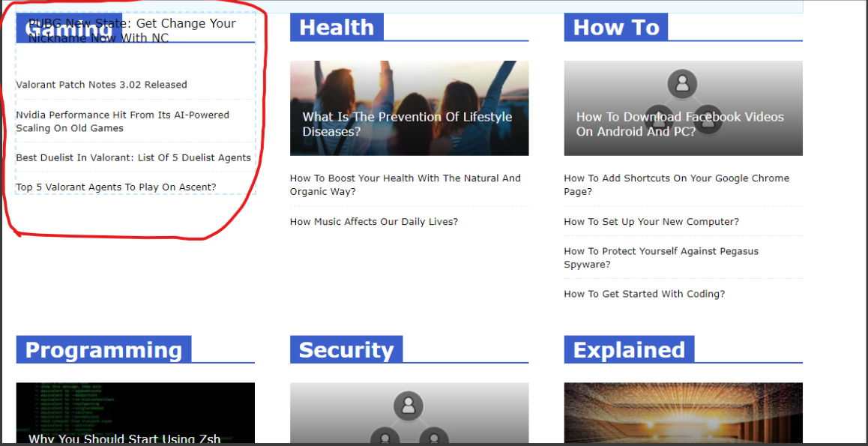
Task: Open 'How To Boost Your Health' article
Action: [x=406, y=185]
